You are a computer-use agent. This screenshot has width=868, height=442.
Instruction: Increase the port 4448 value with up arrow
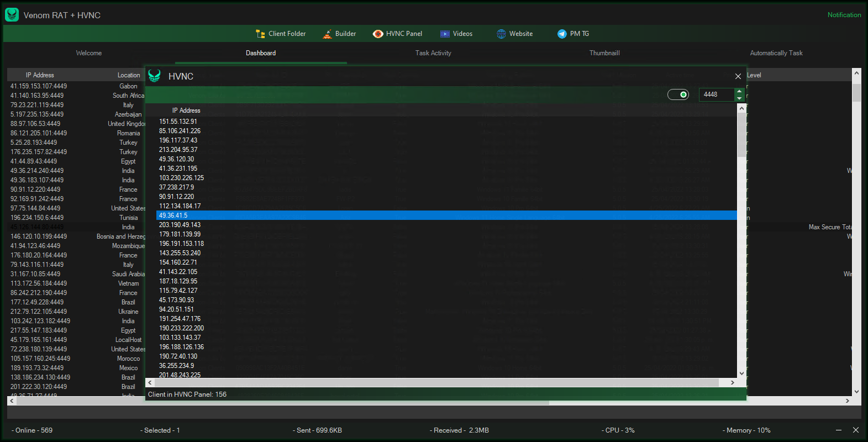tap(739, 92)
